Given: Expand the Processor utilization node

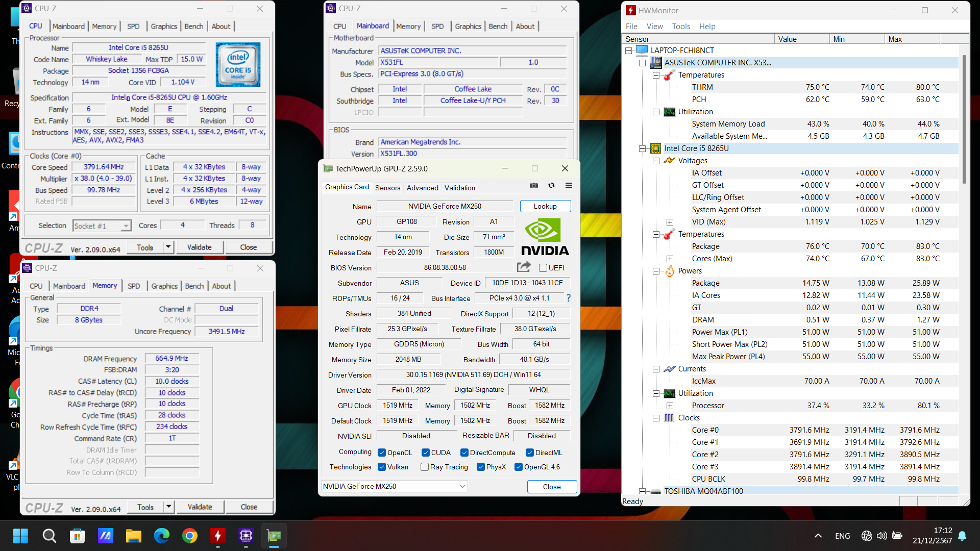Looking at the screenshot, I should 670,406.
